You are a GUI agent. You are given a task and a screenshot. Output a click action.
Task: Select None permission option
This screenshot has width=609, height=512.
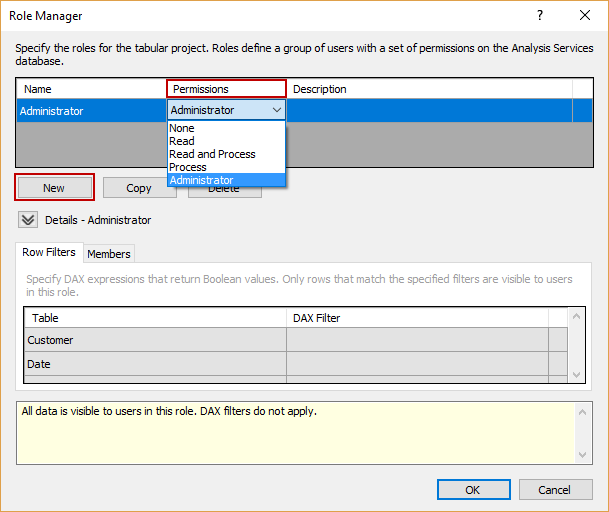coord(182,128)
